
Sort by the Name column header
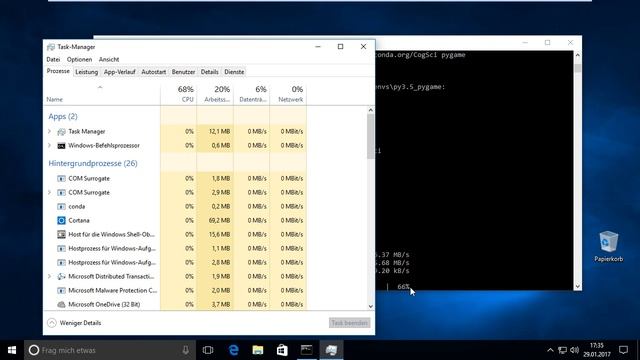[102, 94]
